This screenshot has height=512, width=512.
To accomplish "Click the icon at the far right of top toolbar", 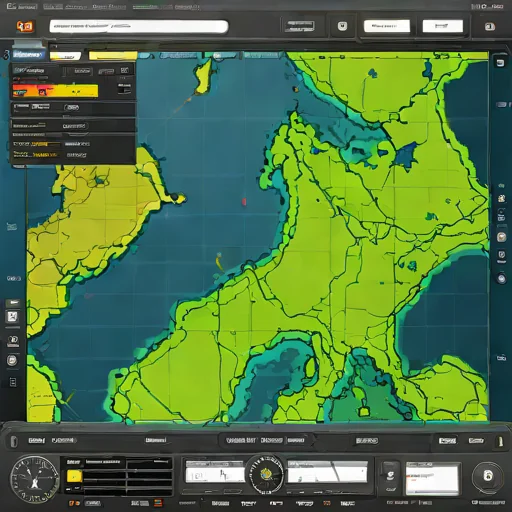I will pyautogui.click(x=489, y=27).
